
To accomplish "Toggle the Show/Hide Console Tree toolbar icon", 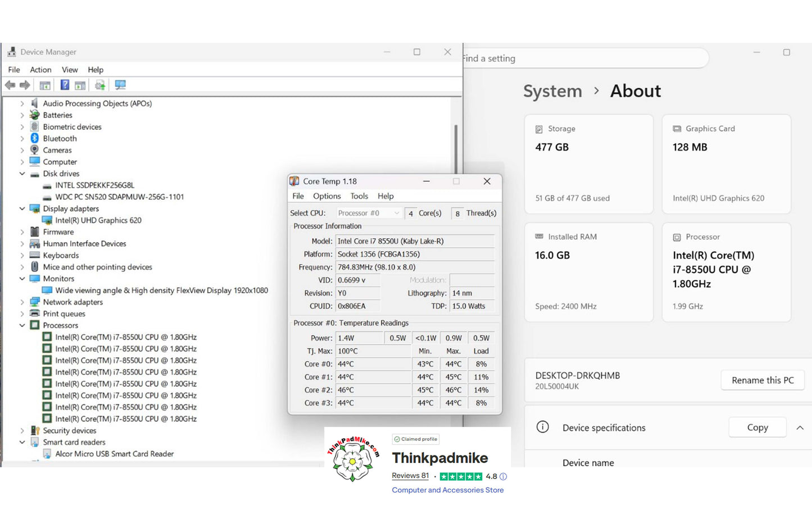I will tap(45, 85).
